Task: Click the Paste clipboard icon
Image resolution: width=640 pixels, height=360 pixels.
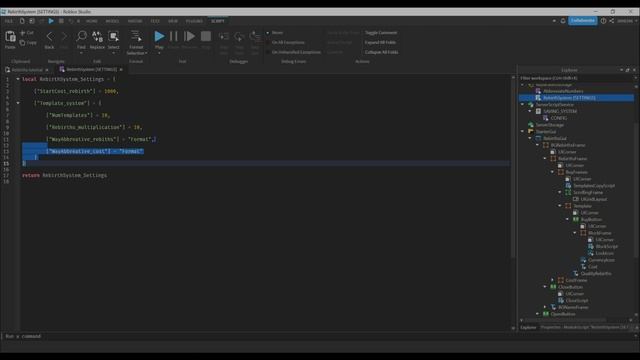Action: pyautogui.click(x=10, y=37)
